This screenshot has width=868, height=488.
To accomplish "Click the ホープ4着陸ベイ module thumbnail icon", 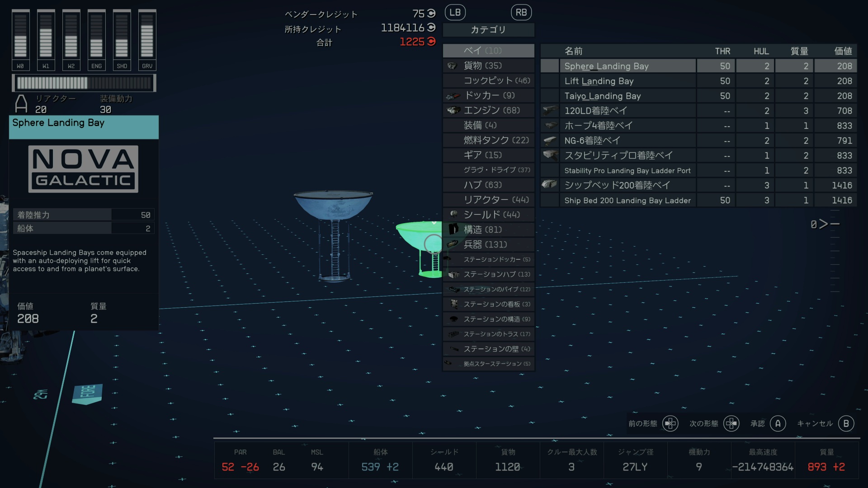I will tap(550, 125).
